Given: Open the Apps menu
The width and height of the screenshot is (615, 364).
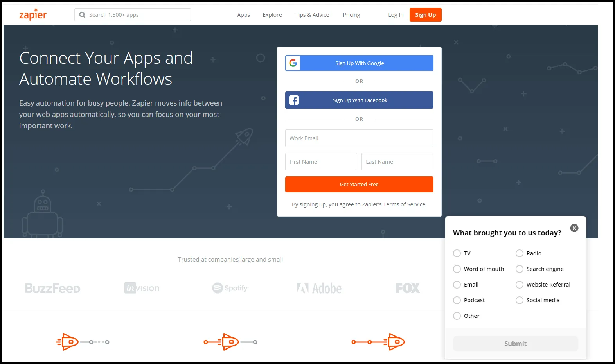Looking at the screenshot, I should (243, 15).
